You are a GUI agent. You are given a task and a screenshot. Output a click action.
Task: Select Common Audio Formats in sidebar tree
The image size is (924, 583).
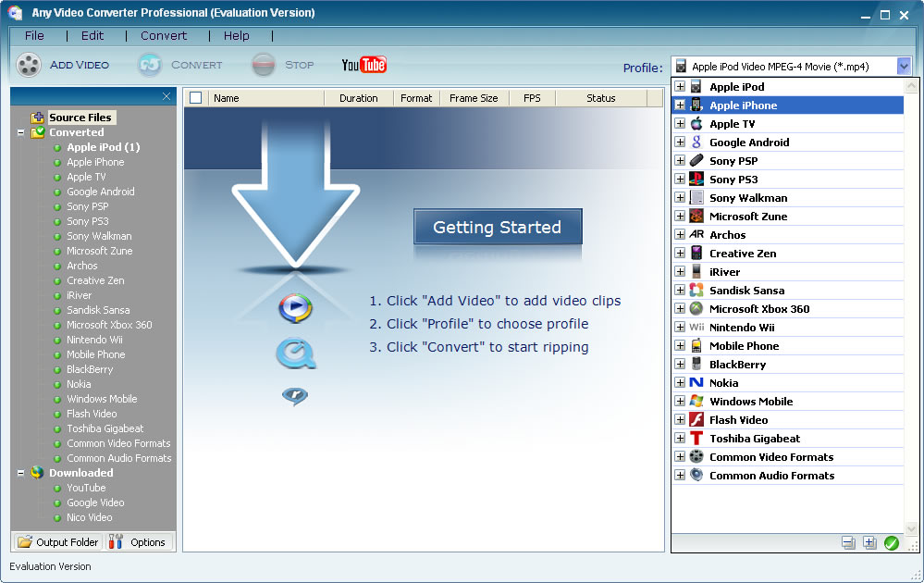click(119, 458)
